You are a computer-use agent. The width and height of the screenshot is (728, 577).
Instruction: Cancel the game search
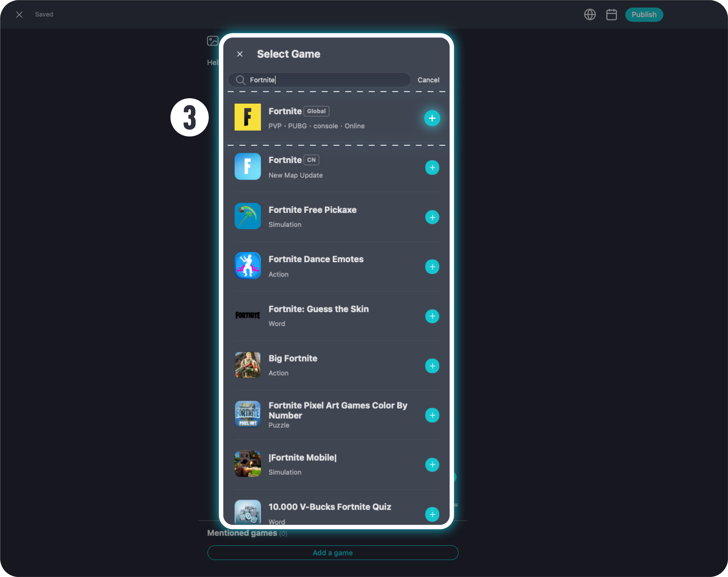(428, 80)
